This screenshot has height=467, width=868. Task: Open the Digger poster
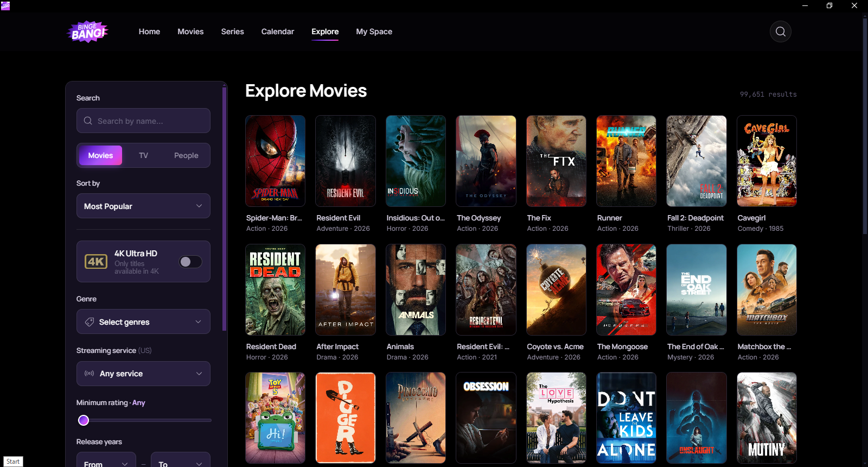(346, 418)
